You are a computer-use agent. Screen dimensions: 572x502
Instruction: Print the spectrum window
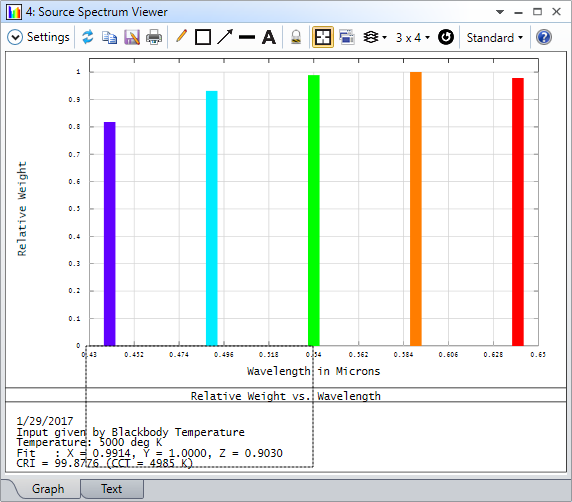point(154,37)
